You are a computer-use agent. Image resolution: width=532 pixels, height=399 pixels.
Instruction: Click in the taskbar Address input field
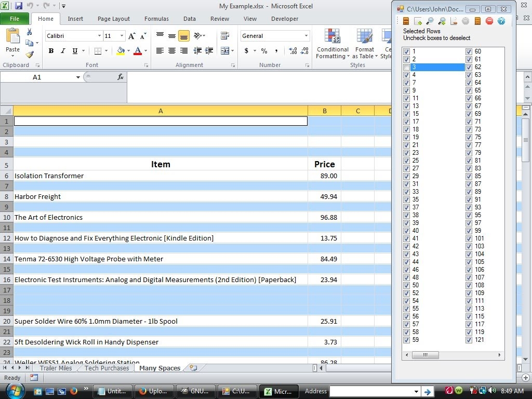pyautogui.click(x=375, y=391)
